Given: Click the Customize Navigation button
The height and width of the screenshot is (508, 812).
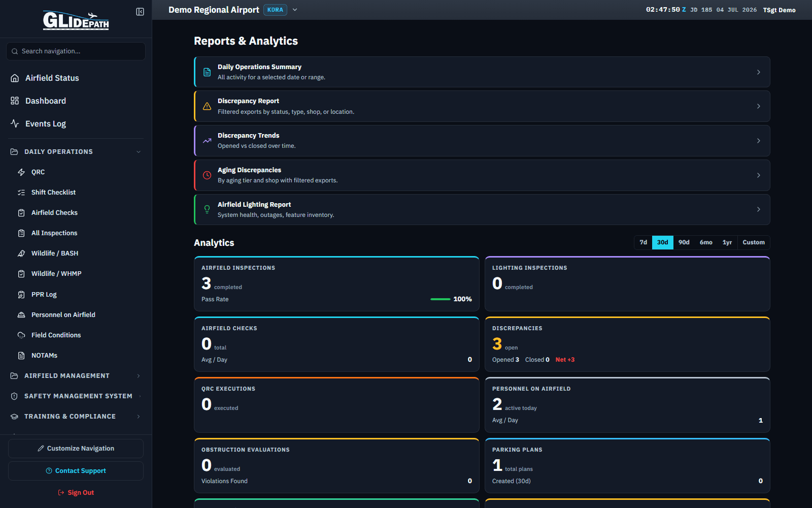Looking at the screenshot, I should pos(76,449).
